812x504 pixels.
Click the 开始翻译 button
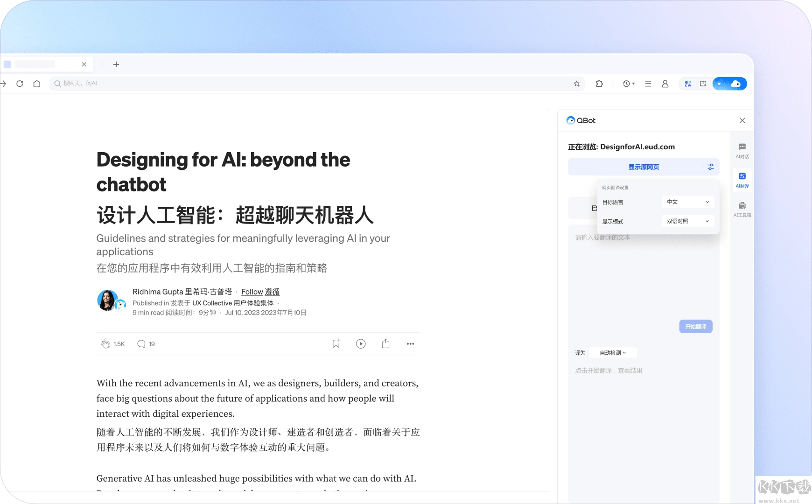695,327
